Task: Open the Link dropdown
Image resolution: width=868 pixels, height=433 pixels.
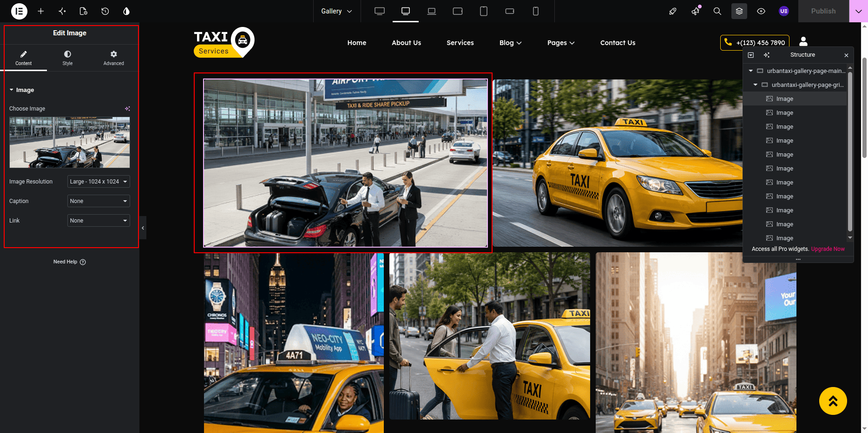Action: pyautogui.click(x=99, y=221)
